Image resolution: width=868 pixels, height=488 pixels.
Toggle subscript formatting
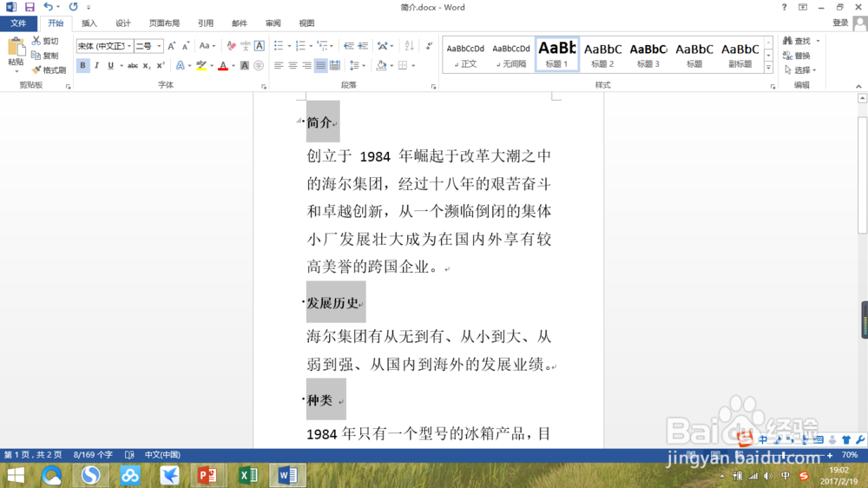[146, 65]
